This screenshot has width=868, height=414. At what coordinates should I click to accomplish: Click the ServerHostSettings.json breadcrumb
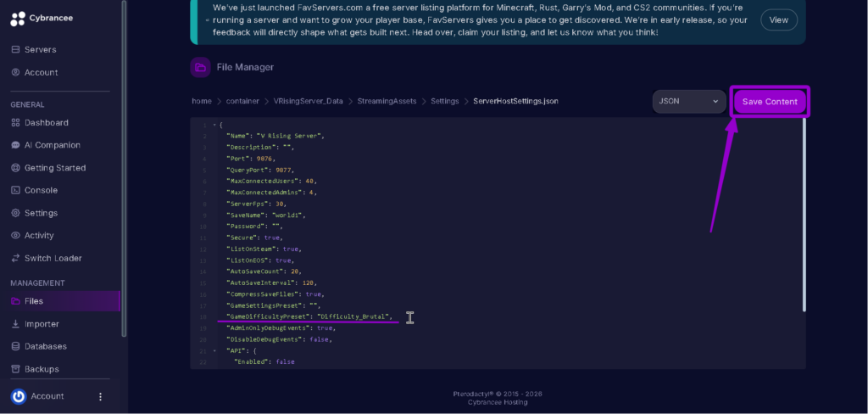coord(516,102)
